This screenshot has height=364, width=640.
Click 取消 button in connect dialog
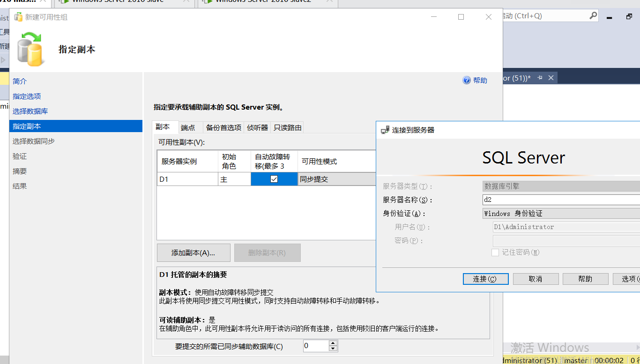point(536,279)
